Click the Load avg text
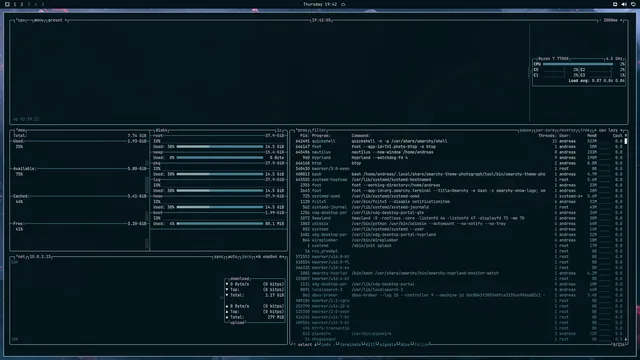The image size is (640, 360). (x=596, y=81)
